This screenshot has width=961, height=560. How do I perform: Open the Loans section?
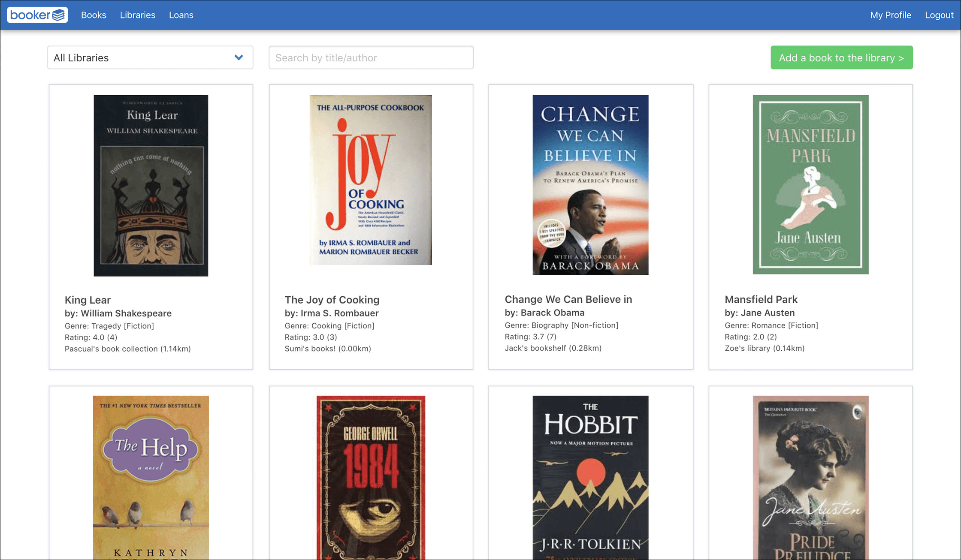(181, 15)
